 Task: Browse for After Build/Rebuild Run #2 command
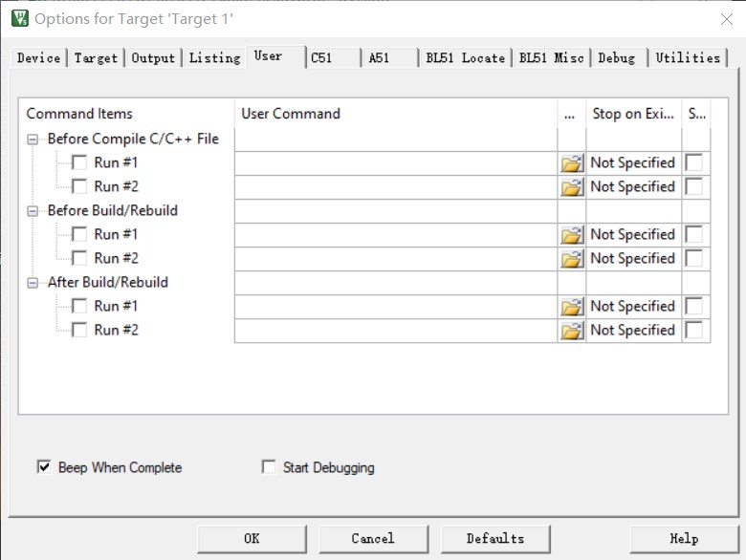pyautogui.click(x=572, y=331)
